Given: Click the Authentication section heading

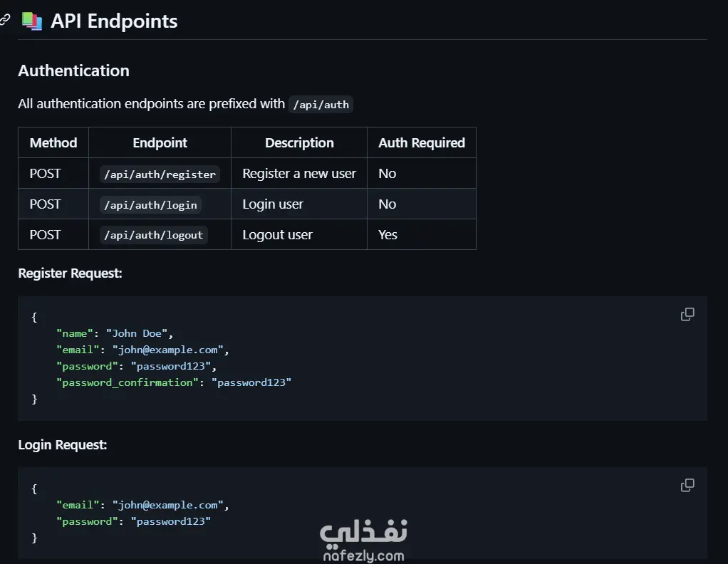Looking at the screenshot, I should pyautogui.click(x=73, y=70).
